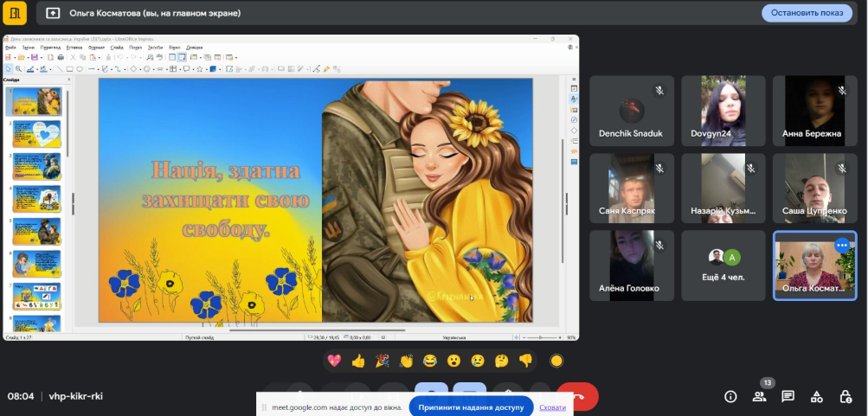Viewport: 868px width, 416px height.
Task: Open the activities shapes icon
Action: (x=816, y=396)
